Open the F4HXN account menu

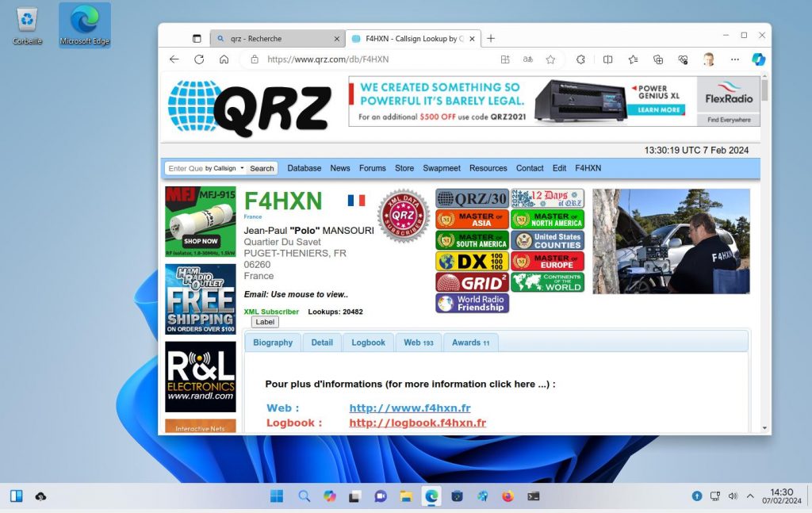(588, 168)
